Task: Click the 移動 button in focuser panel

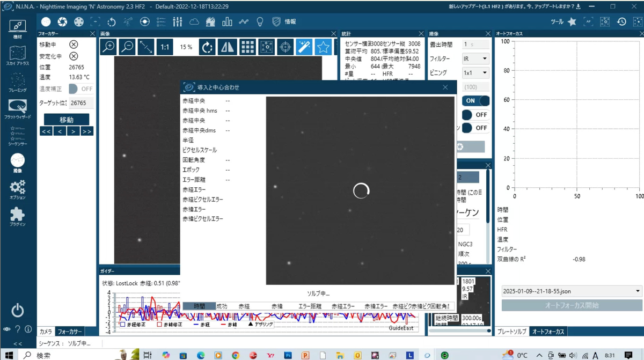Action: tap(66, 120)
